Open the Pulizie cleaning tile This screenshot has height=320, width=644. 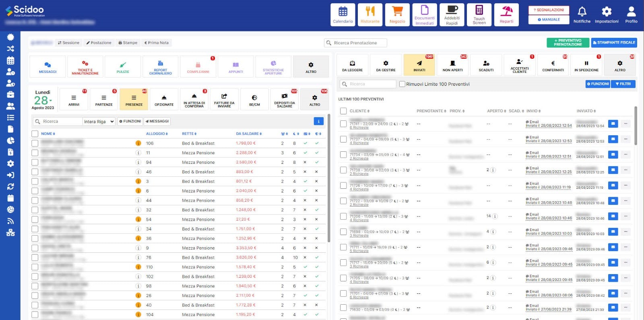pyautogui.click(x=123, y=66)
